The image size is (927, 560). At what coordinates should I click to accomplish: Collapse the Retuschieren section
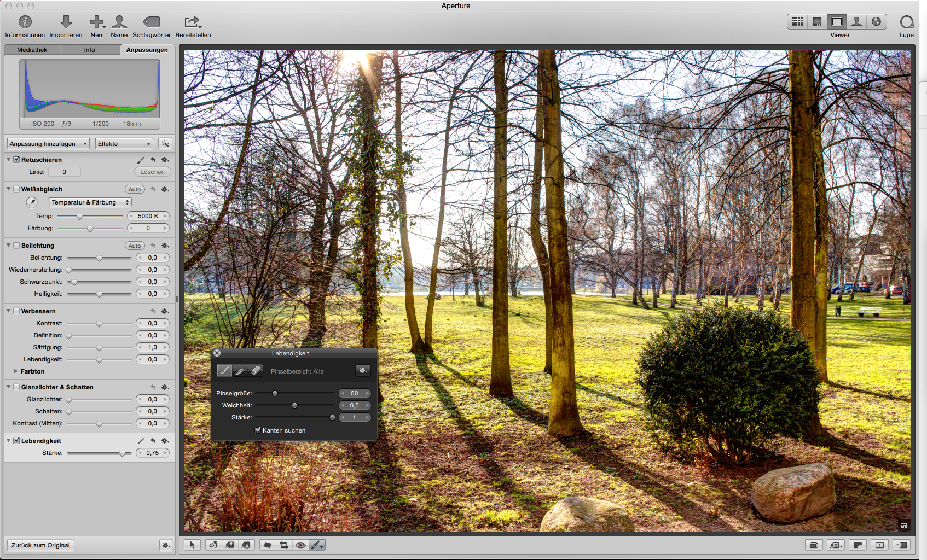point(9,160)
